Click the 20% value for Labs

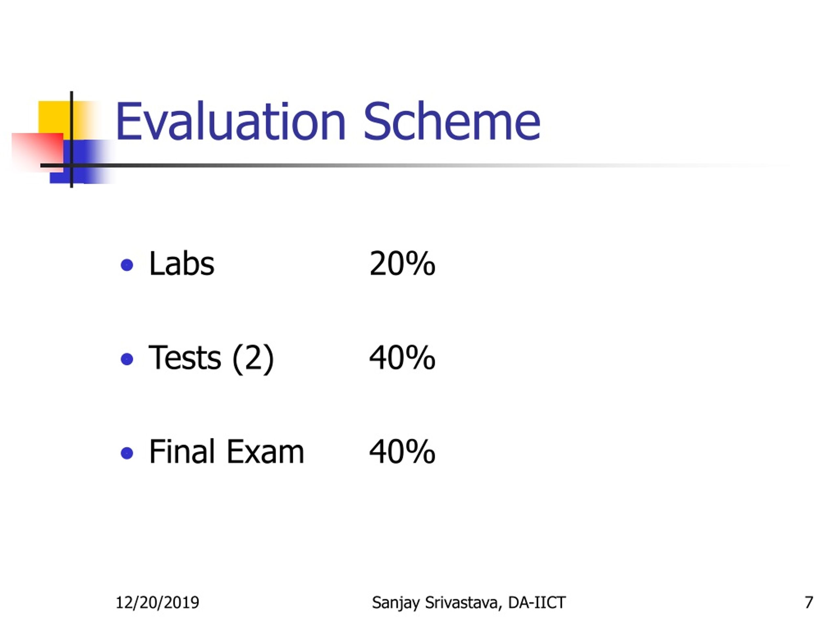402,263
